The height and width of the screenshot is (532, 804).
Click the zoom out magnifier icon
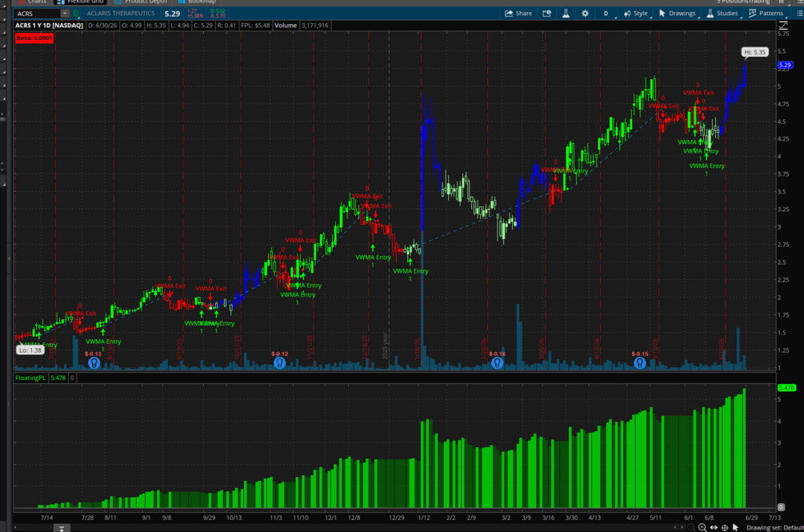click(691, 527)
